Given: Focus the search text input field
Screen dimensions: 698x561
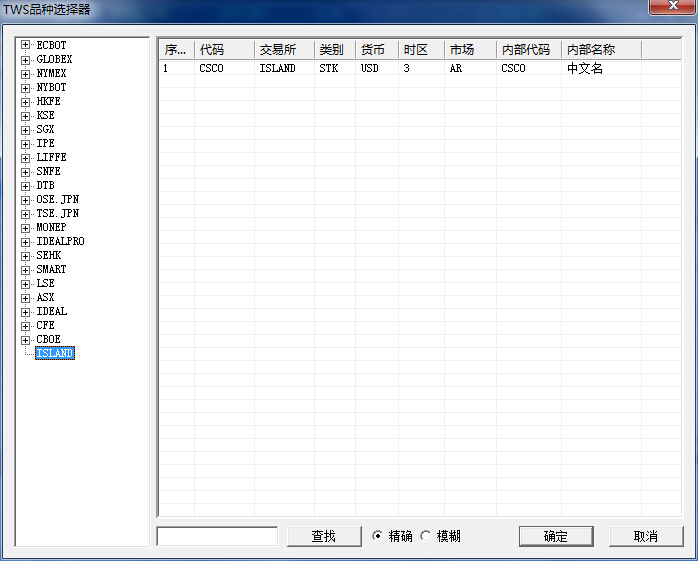Looking at the screenshot, I should tap(217, 536).
